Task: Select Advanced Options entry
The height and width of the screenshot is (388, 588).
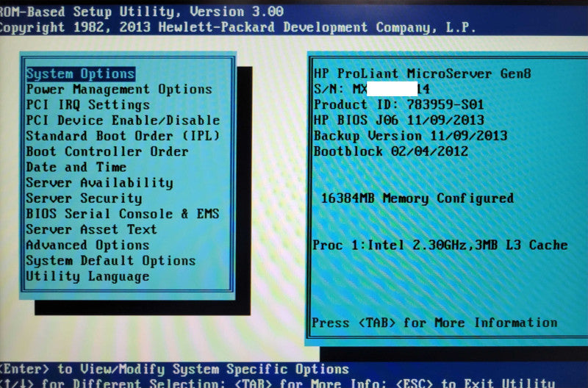Action: (87, 245)
